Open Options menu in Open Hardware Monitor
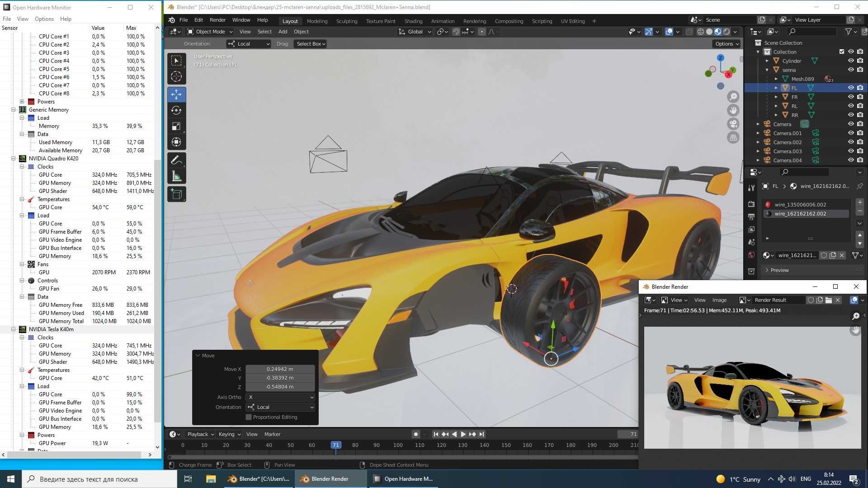Image resolution: width=868 pixels, height=488 pixels. pyautogui.click(x=44, y=19)
